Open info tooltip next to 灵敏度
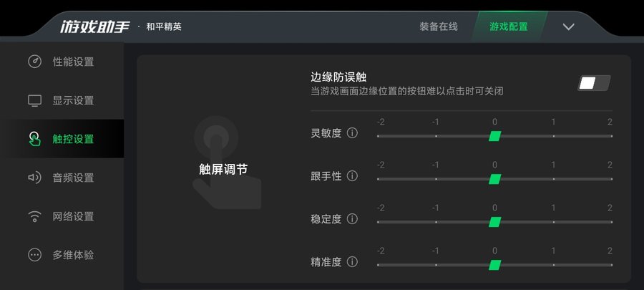Viewport: 644px width, 290px height. (352, 133)
